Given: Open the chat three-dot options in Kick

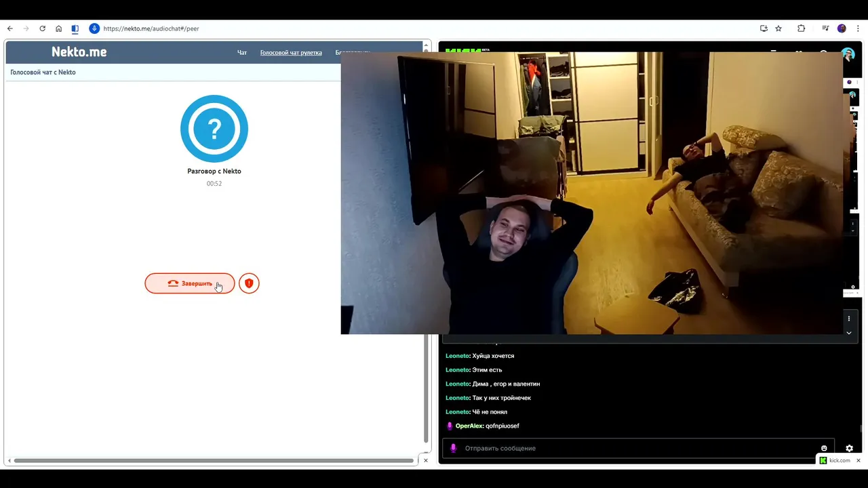Looking at the screenshot, I should coord(848,319).
